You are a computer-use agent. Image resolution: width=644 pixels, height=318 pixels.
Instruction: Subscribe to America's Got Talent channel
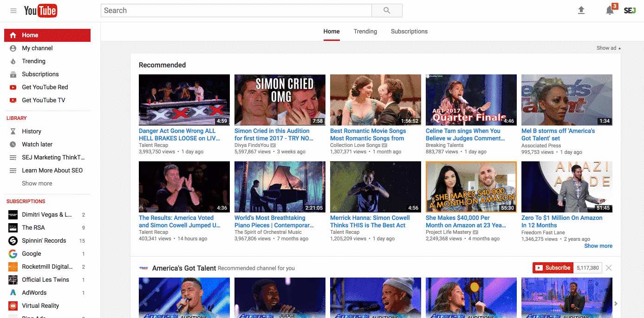coord(553,268)
